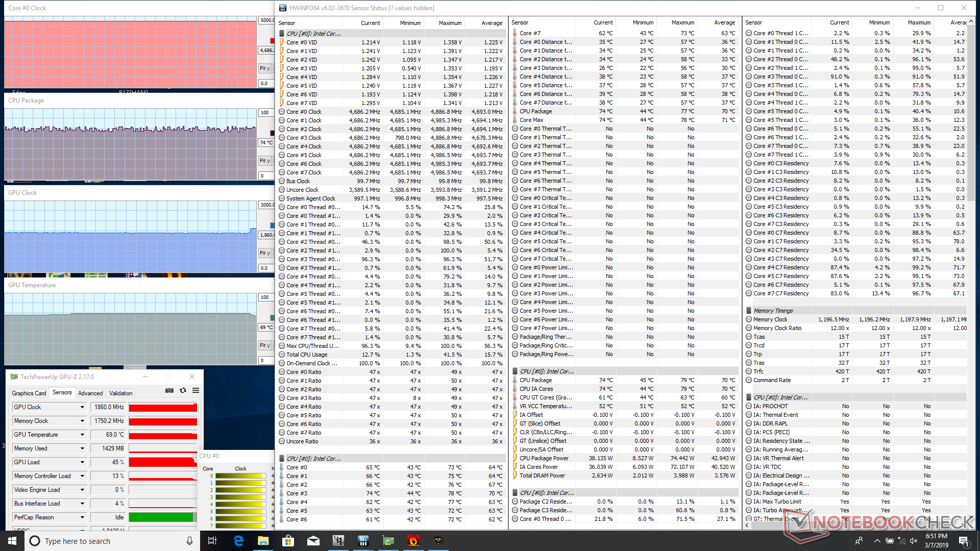Toggle Fit y on CPU Package graph
Viewport: 980px width, 551px height.
point(265,161)
